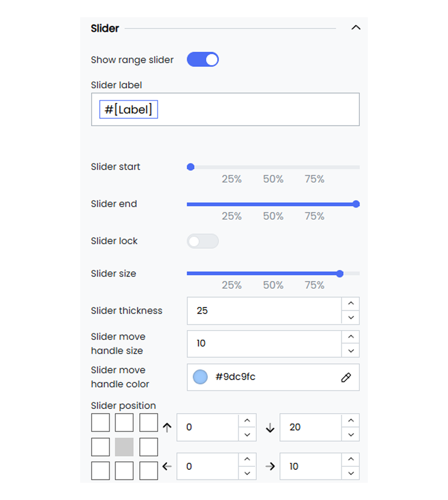Click the down arrow bottom margin icon

pos(270,427)
